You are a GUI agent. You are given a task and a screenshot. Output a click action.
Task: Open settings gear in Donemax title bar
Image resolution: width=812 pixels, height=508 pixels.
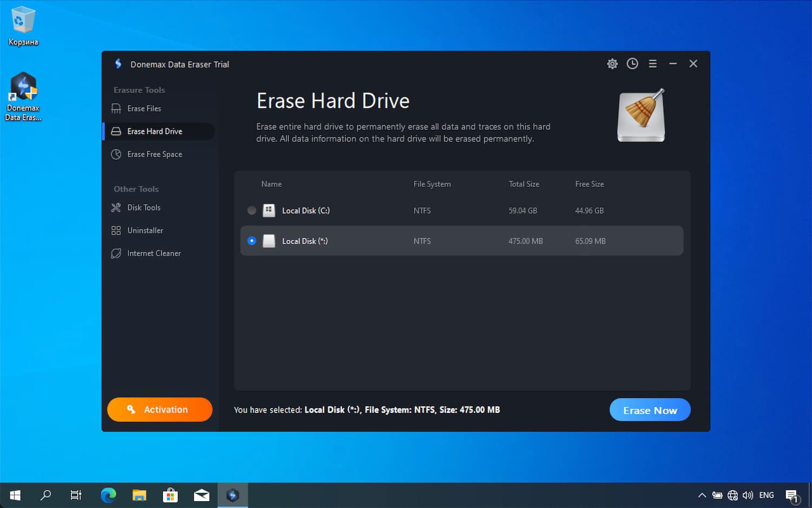coord(612,64)
